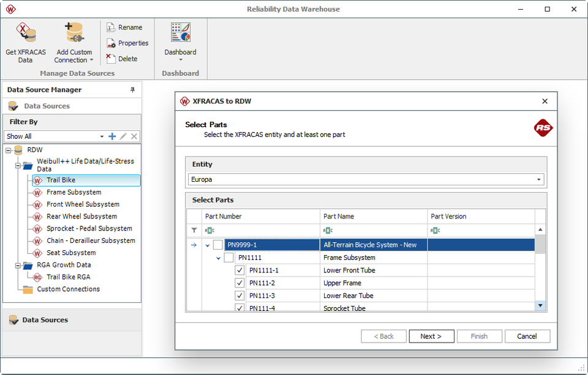Click the Data Sources icon in bottom pane
The height and width of the screenshot is (375, 588).
tap(13, 320)
